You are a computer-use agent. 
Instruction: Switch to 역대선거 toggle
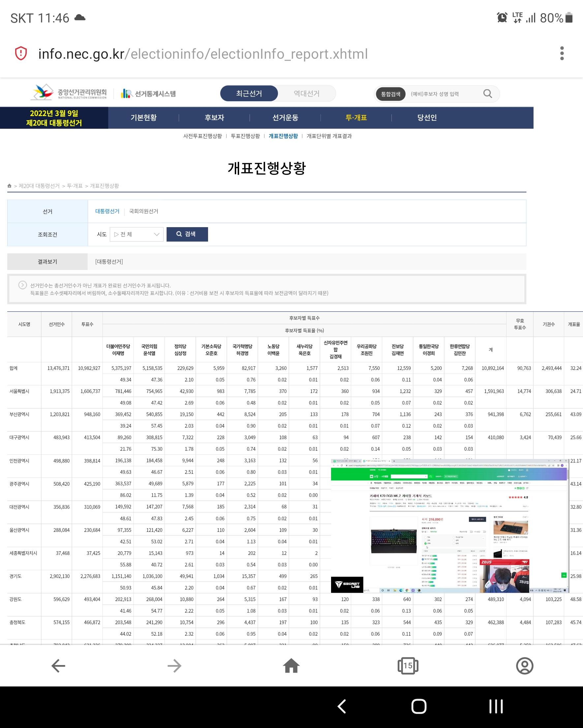coord(306,94)
